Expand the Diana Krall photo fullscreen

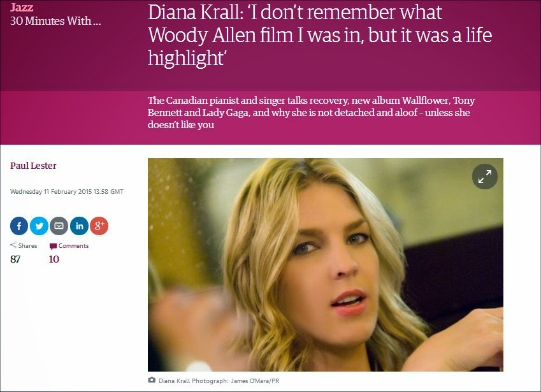pyautogui.click(x=484, y=177)
